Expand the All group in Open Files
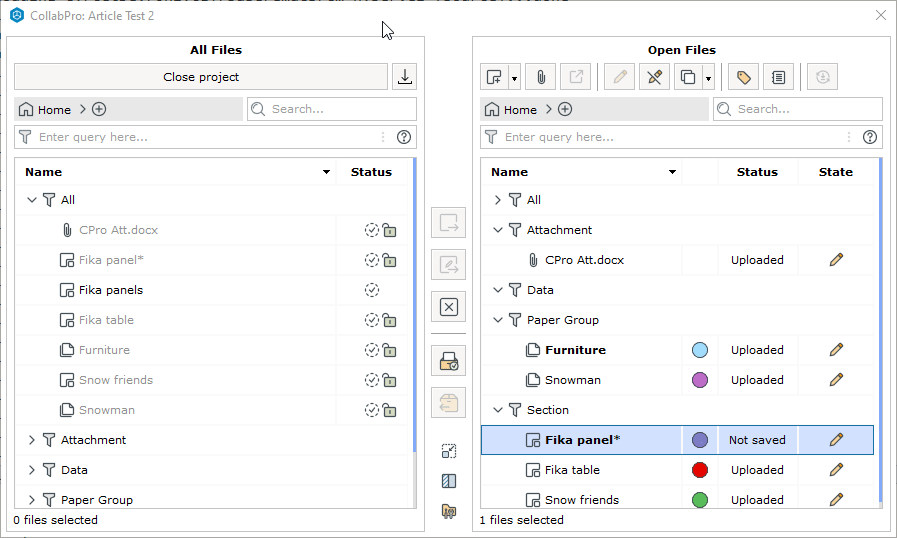This screenshot has width=897, height=538. tap(498, 200)
